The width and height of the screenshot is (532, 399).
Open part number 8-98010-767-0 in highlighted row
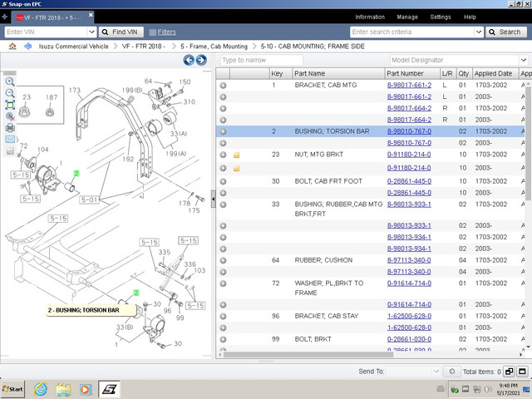[409, 131]
